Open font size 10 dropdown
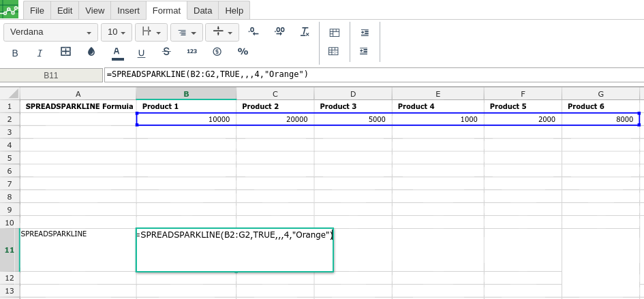The height and width of the screenshot is (299, 644). click(117, 32)
